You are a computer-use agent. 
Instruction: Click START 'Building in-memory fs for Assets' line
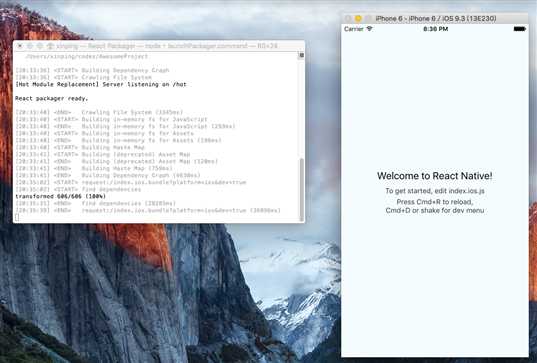tap(105, 133)
